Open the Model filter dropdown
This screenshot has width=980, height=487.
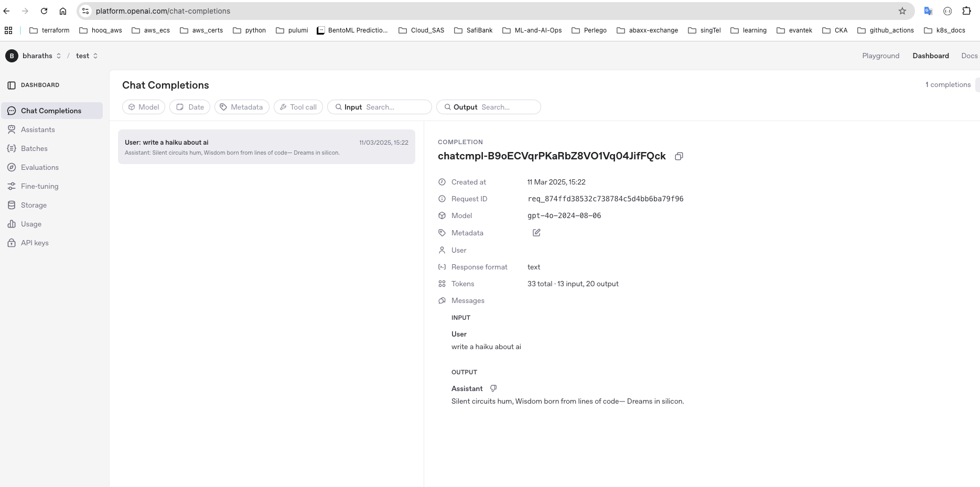[144, 107]
